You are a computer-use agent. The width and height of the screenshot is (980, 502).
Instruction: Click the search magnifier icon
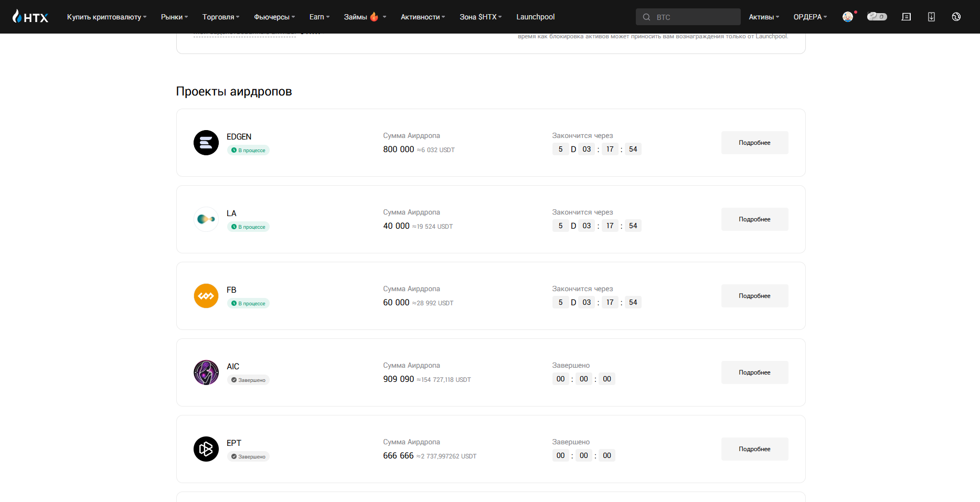[646, 17]
